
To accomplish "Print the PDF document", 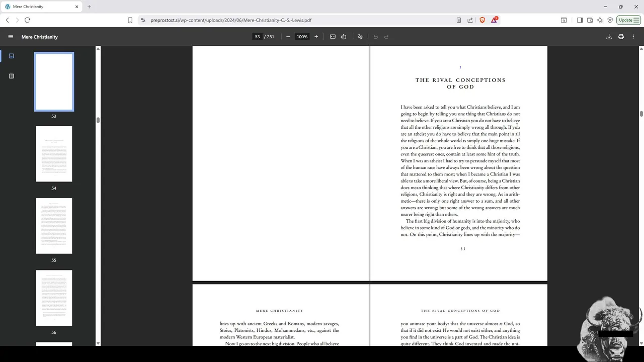I will (621, 37).
